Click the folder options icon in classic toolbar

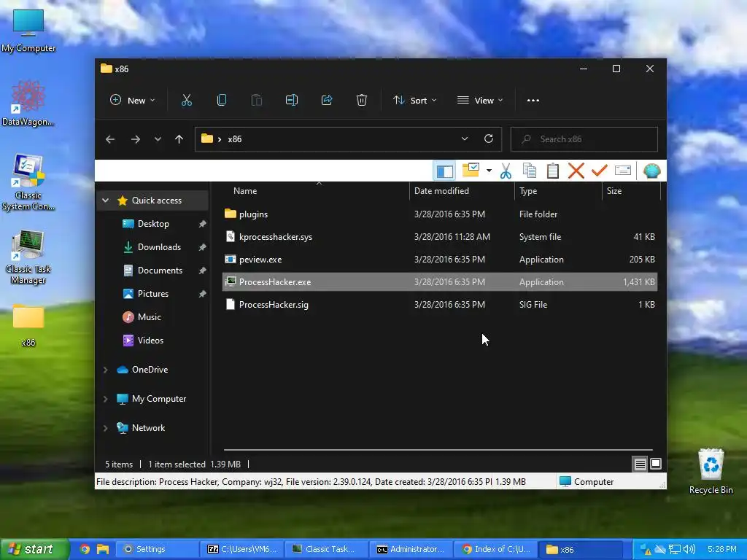tap(471, 170)
